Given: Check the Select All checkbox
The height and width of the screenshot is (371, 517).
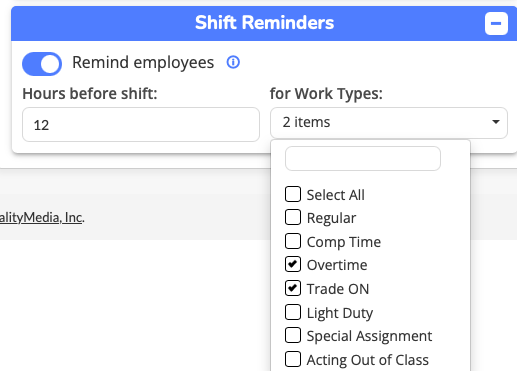Looking at the screenshot, I should pos(293,194).
